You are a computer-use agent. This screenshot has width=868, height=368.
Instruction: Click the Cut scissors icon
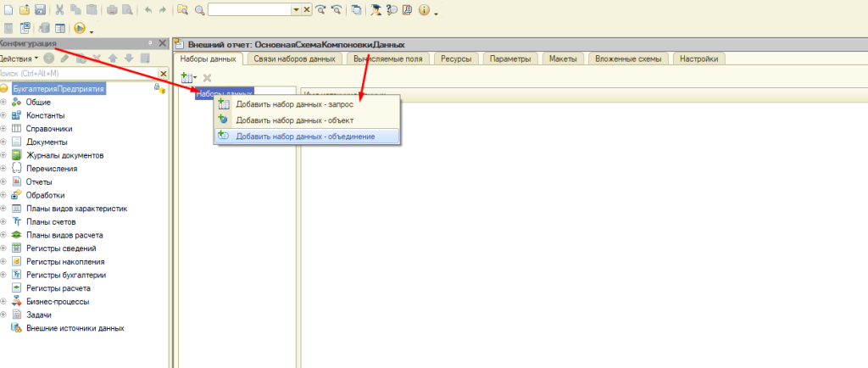click(60, 10)
